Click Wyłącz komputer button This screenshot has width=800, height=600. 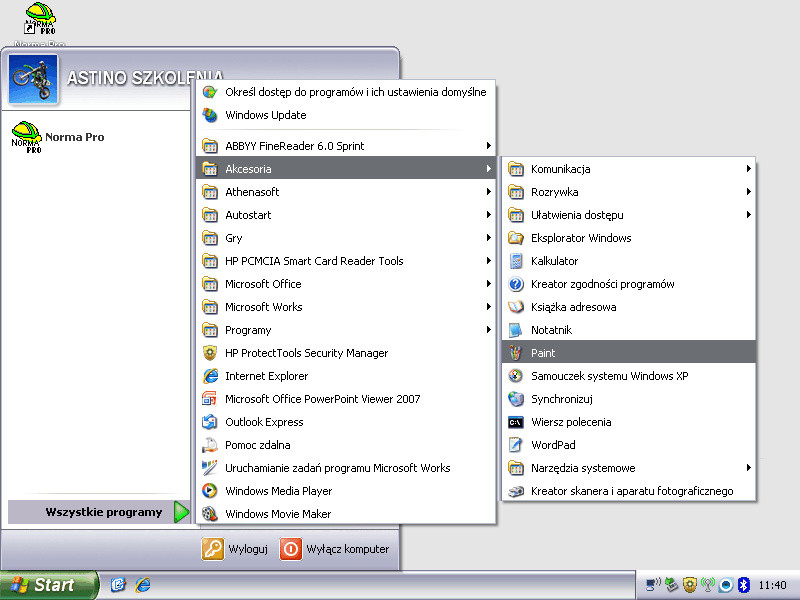[334, 549]
